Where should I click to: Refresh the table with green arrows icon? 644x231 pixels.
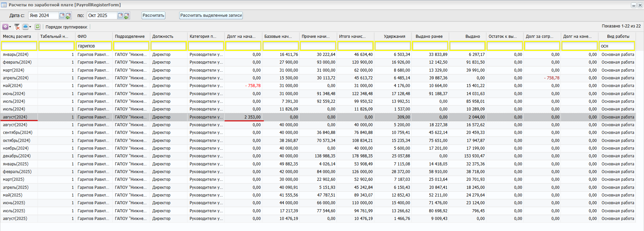pos(38,27)
